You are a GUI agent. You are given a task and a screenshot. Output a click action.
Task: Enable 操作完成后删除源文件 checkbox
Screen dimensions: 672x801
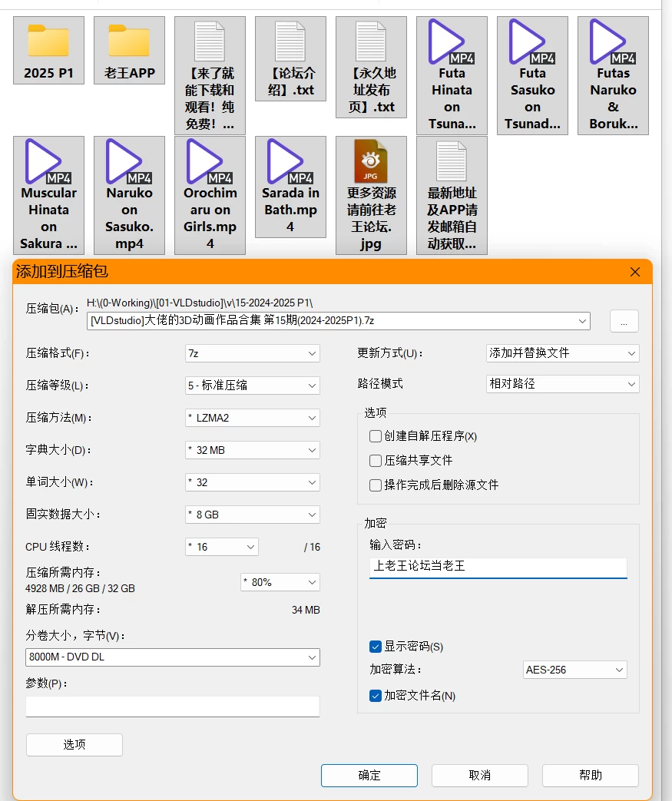pos(376,485)
